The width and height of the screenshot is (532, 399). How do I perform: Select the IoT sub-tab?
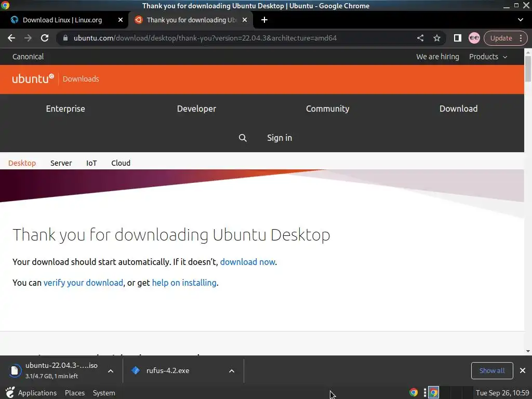tap(91, 163)
